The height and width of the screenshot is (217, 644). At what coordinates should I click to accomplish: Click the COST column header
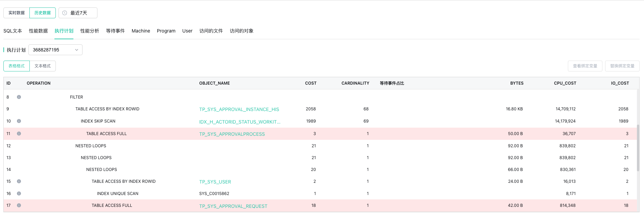coord(311,83)
